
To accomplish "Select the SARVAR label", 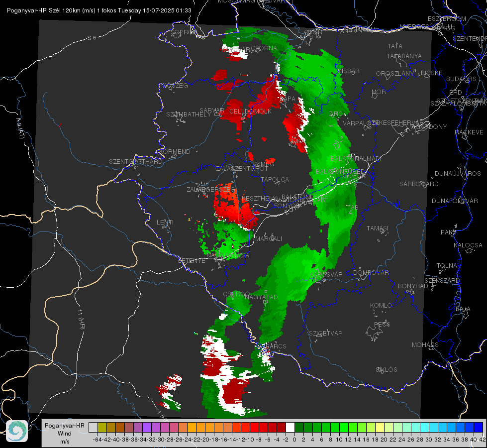I will point(211,111).
